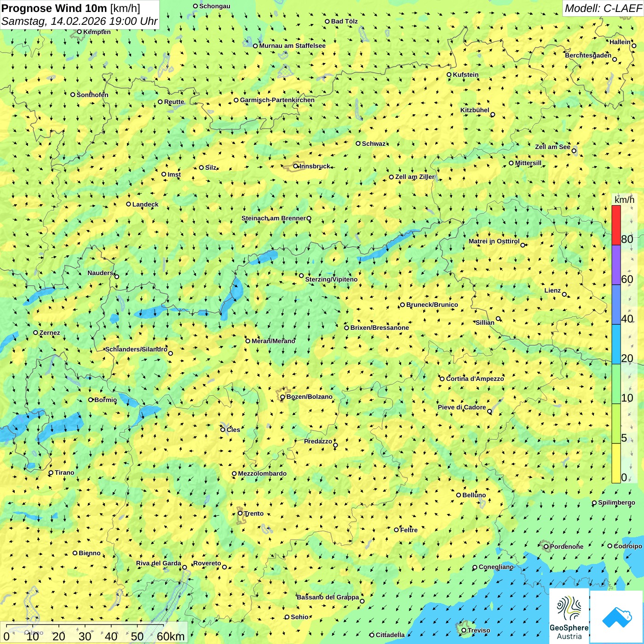Select the Kempten city label
Screen dimensions: 644x644
pos(97,32)
